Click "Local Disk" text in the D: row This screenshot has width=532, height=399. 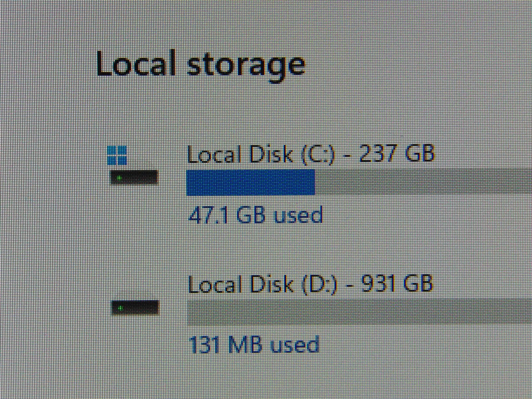pos(240,285)
